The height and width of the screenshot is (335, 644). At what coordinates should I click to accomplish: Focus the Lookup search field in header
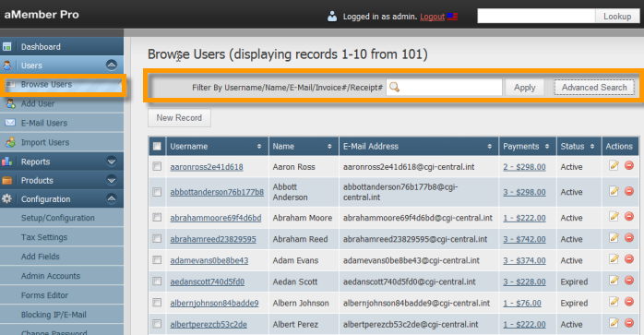click(536, 17)
